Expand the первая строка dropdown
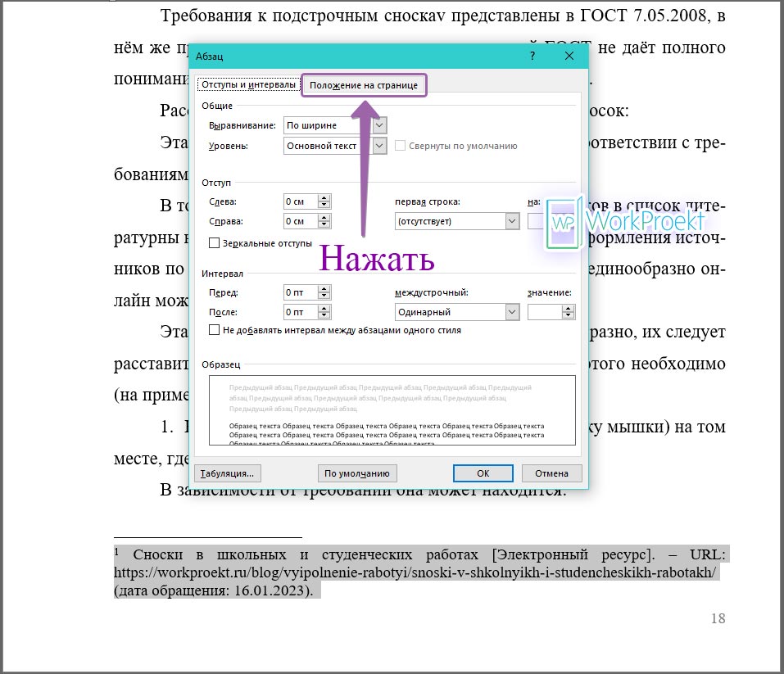This screenshot has height=674, width=784. (x=514, y=220)
